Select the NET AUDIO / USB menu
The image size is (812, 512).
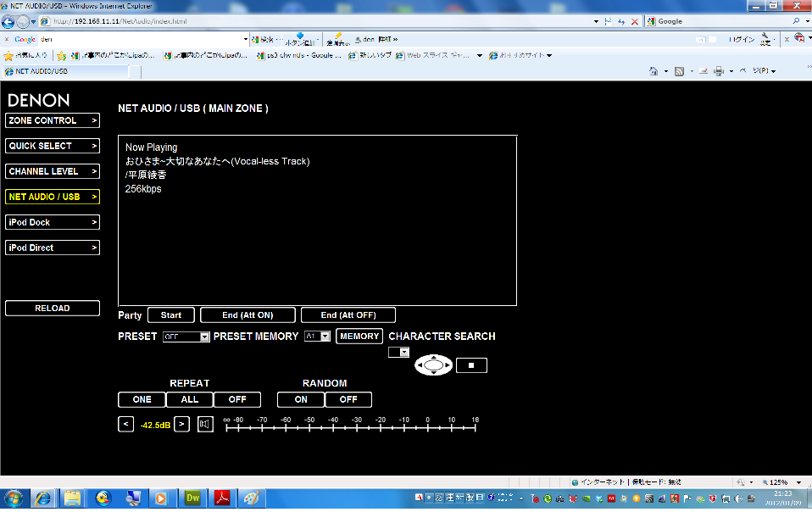coord(53,197)
